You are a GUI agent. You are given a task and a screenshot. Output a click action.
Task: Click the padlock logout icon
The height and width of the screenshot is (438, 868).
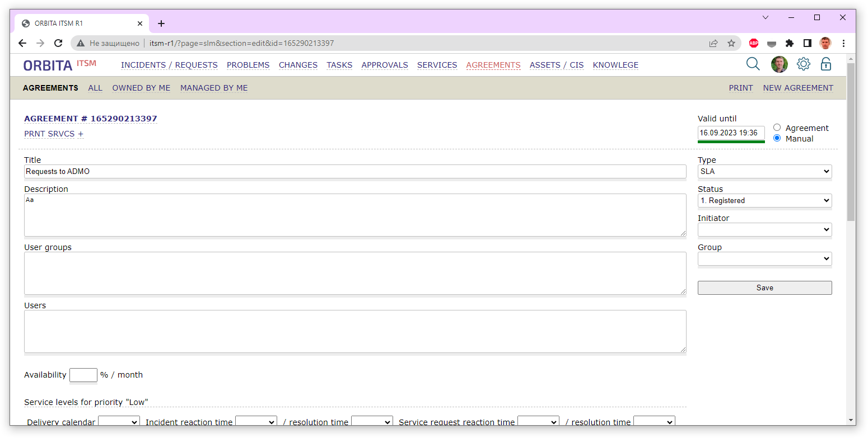825,64
